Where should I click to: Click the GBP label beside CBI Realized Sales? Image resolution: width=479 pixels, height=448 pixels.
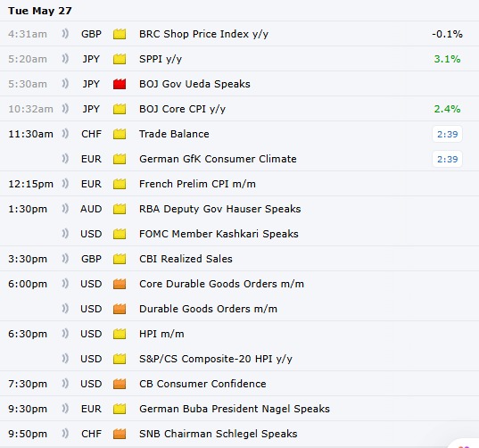[91, 259]
